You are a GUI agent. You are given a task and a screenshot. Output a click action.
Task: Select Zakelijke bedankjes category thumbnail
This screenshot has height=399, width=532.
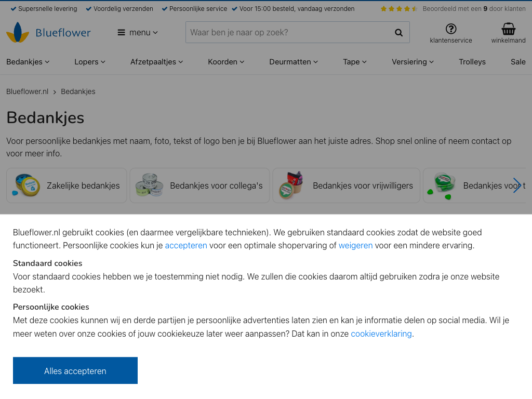[x=66, y=185]
